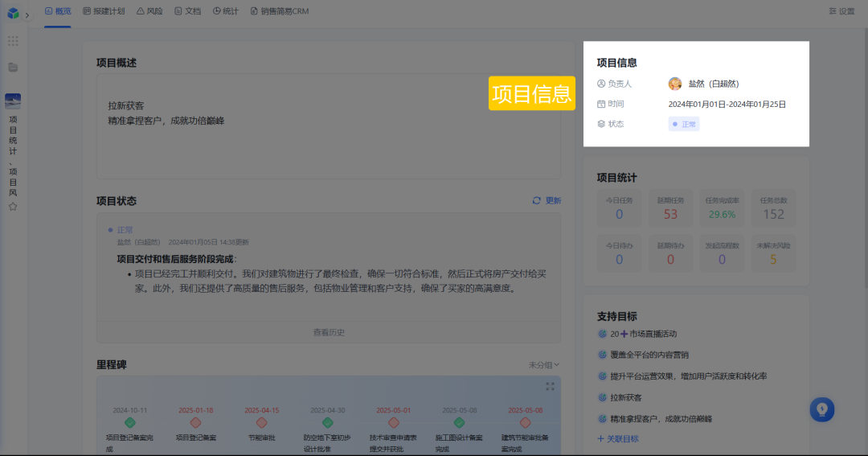Switch to the 报建计划 tab
This screenshot has width=868, height=456.
click(x=104, y=11)
